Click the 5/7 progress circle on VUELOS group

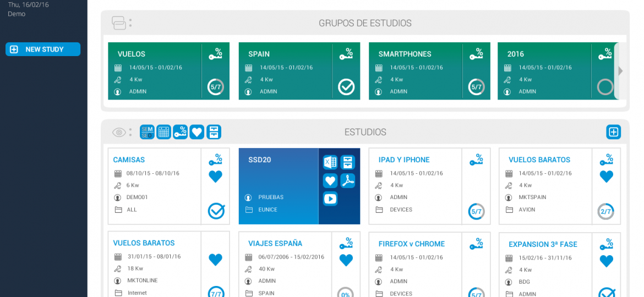215,87
